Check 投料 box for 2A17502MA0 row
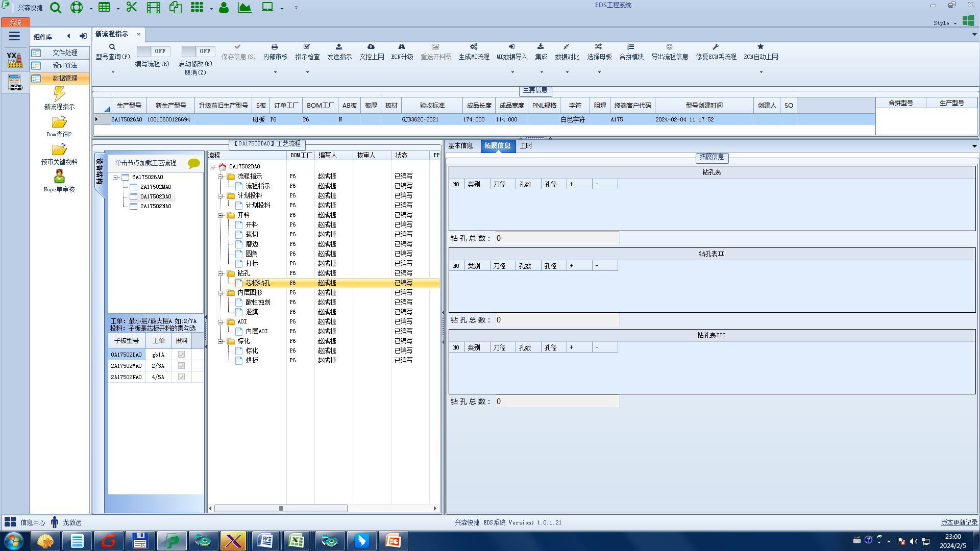The height and width of the screenshot is (551, 980). point(181,366)
